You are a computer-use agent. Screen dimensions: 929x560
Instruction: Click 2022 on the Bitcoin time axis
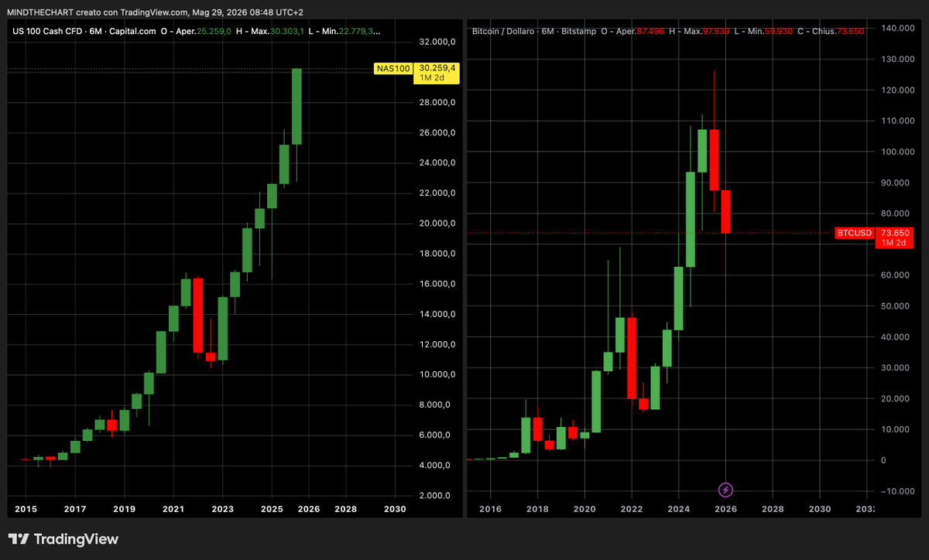click(x=632, y=510)
